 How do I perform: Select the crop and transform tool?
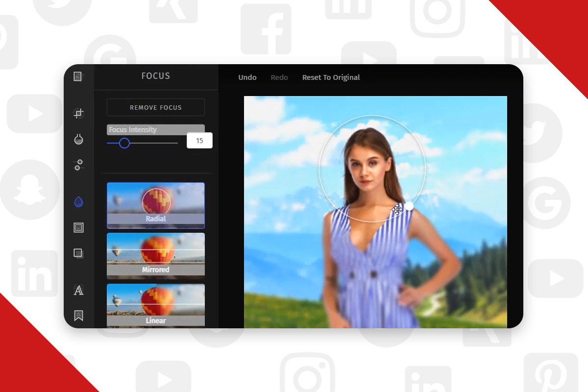(78, 114)
